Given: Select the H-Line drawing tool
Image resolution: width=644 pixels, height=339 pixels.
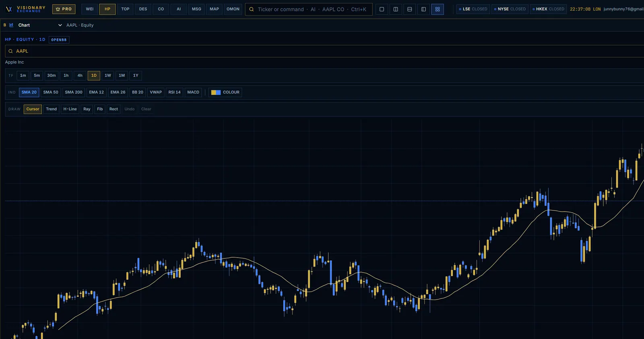Looking at the screenshot, I should (x=70, y=109).
